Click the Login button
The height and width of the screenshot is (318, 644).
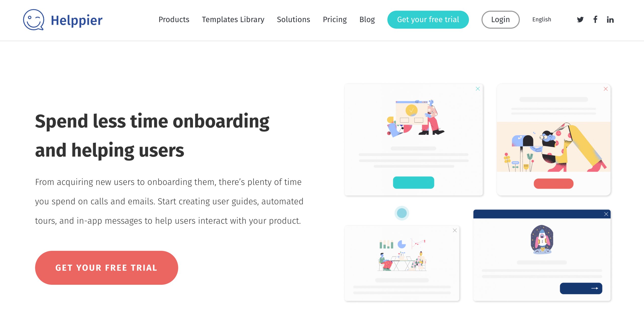(501, 19)
